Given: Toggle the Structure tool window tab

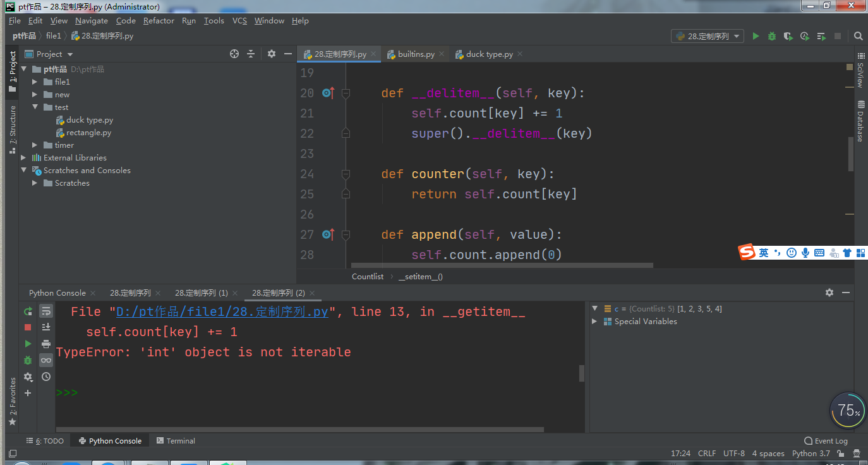Looking at the screenshot, I should coord(13,130).
